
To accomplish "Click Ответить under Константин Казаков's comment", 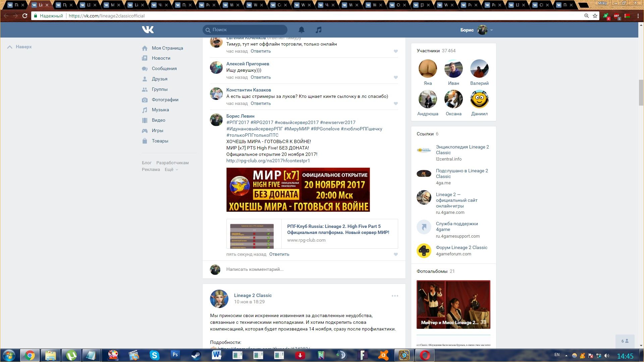I will (261, 103).
